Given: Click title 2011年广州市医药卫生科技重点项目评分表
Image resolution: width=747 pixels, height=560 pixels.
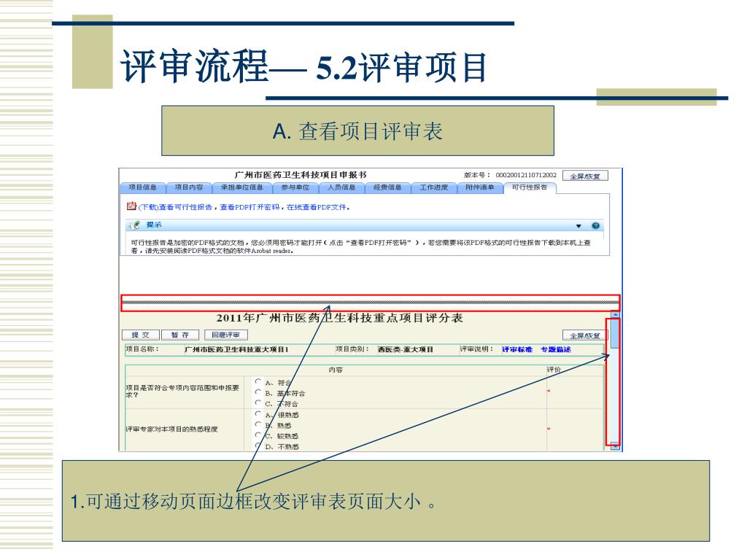Looking at the screenshot, I should 339,318.
